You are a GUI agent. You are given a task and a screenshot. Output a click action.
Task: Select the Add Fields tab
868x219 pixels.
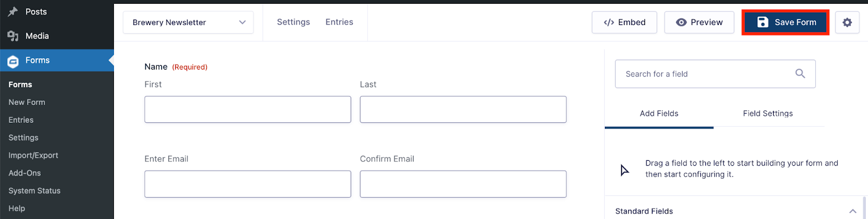click(659, 114)
